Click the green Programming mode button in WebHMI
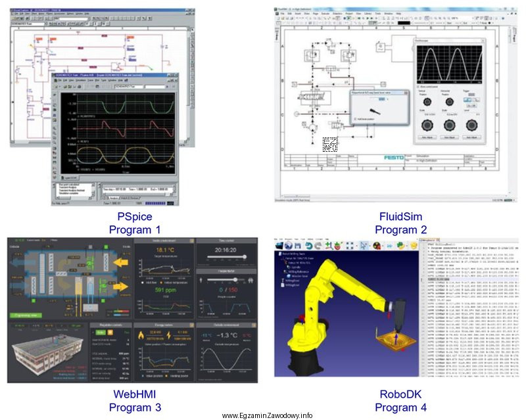The image size is (526, 420). click(x=26, y=315)
